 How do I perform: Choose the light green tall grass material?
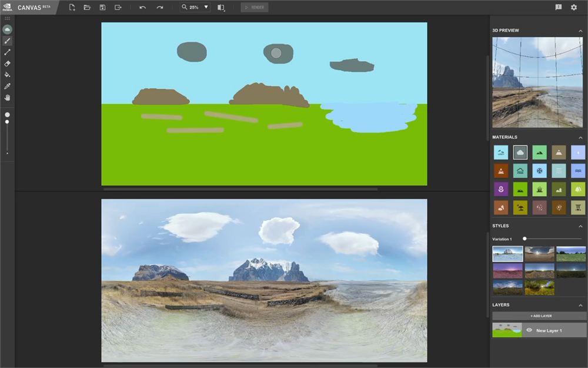click(x=539, y=189)
